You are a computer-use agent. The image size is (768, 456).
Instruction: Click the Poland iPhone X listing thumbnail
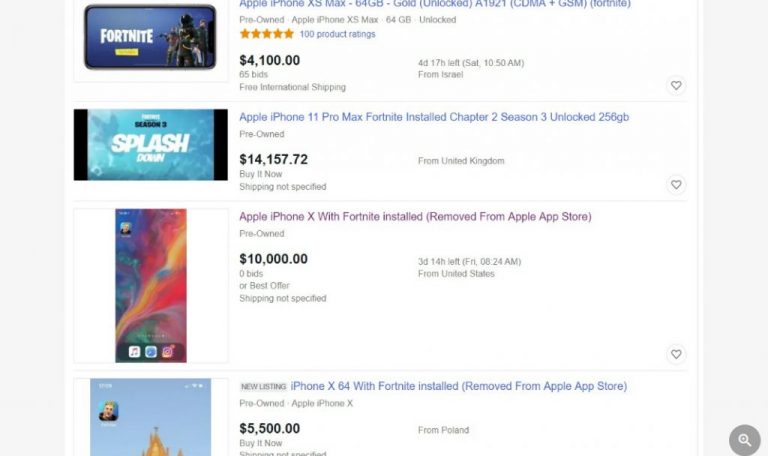point(150,418)
